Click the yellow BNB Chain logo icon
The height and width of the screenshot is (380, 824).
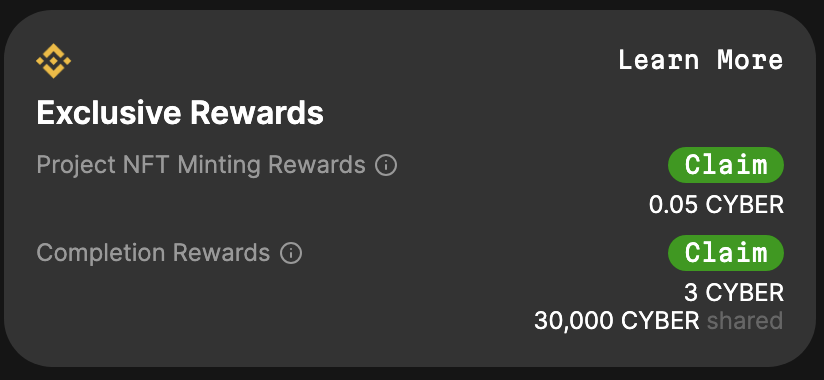[53, 61]
